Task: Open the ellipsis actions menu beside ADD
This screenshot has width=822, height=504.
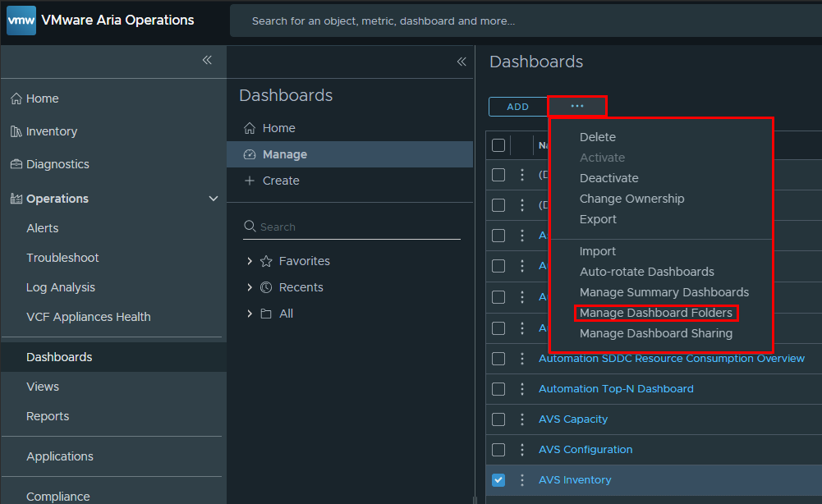Action: 577,106
